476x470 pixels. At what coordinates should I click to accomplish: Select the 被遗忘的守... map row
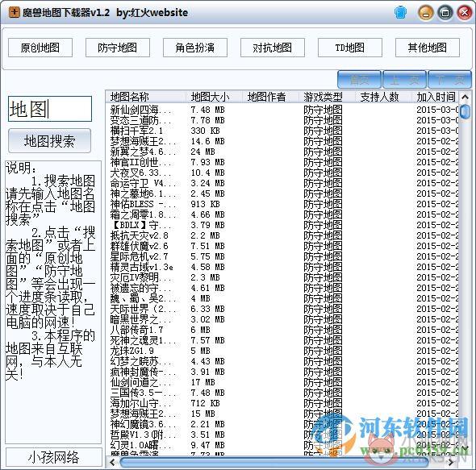(x=282, y=288)
